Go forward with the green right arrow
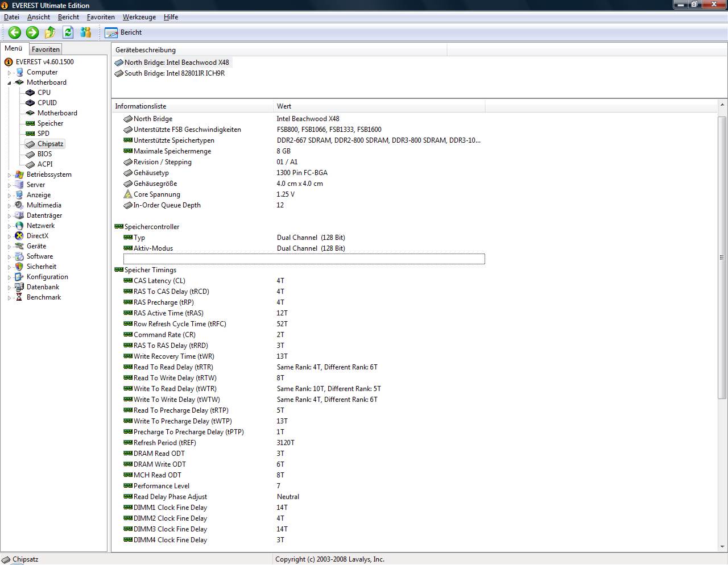This screenshot has width=728, height=565. [x=32, y=32]
